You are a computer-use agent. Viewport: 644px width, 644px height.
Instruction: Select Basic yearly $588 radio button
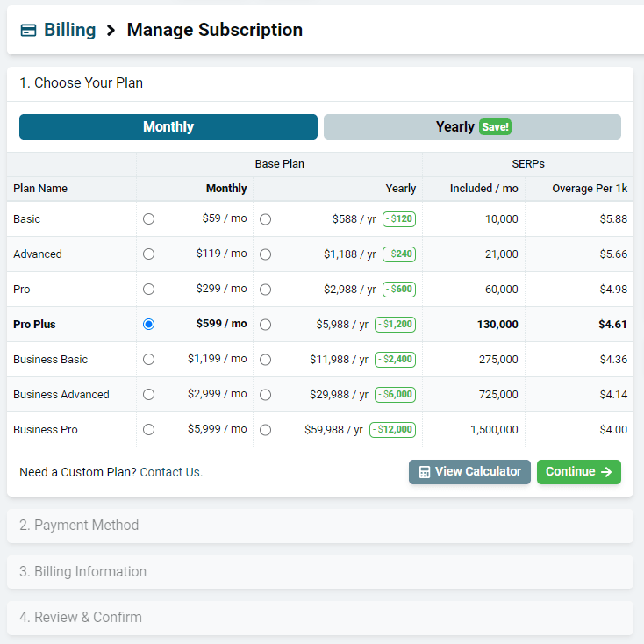pyautogui.click(x=265, y=219)
